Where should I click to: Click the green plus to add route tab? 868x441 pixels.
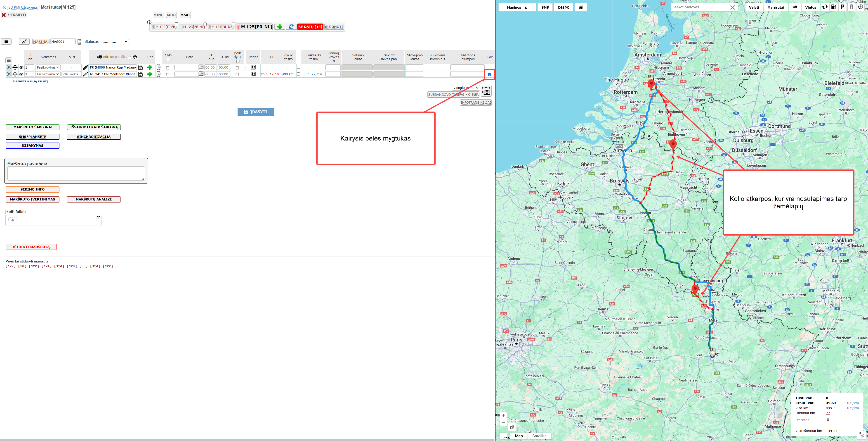280,27
